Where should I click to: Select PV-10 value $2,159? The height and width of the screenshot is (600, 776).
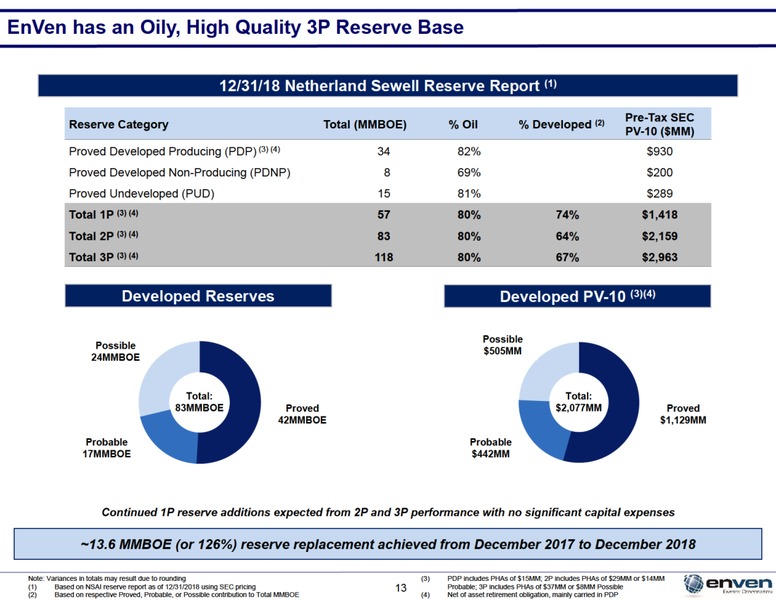click(x=660, y=236)
